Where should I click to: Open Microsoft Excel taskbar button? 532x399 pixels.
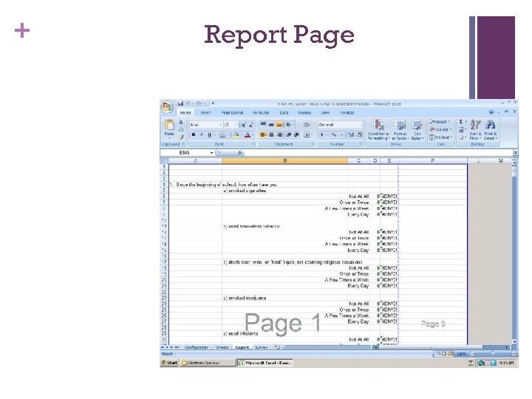[x=265, y=363]
